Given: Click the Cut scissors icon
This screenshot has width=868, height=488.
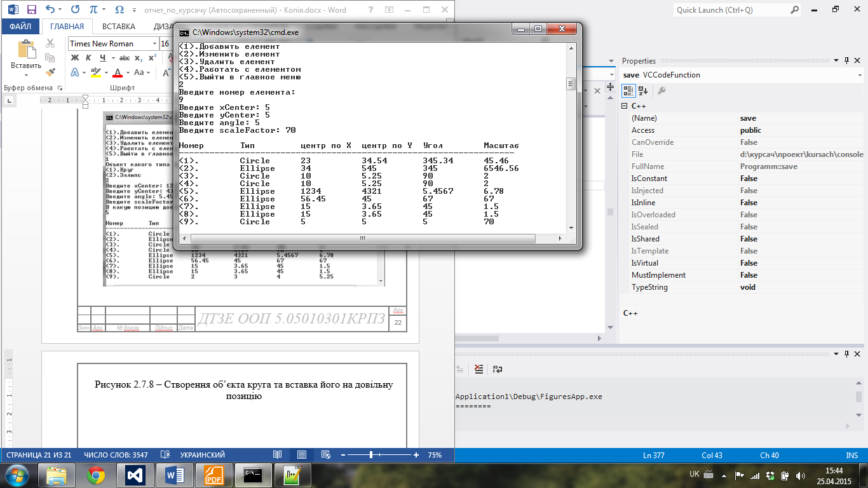Looking at the screenshot, I should [51, 43].
